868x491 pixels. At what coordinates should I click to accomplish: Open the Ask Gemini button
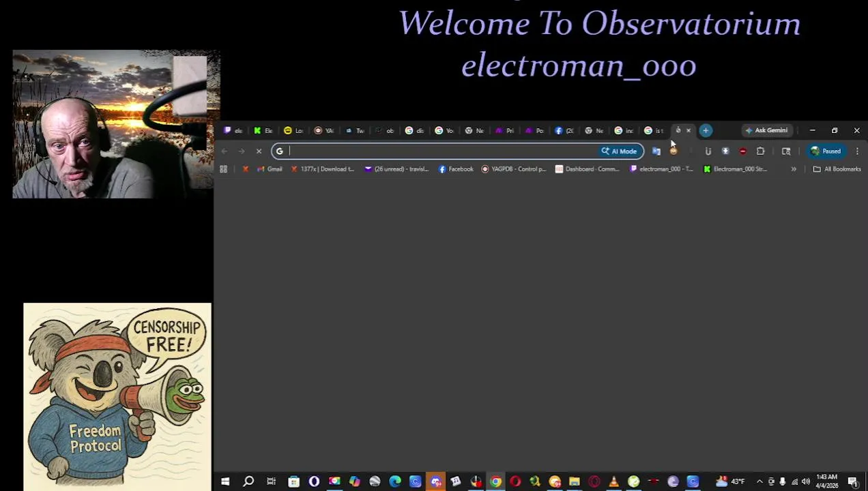coord(766,130)
